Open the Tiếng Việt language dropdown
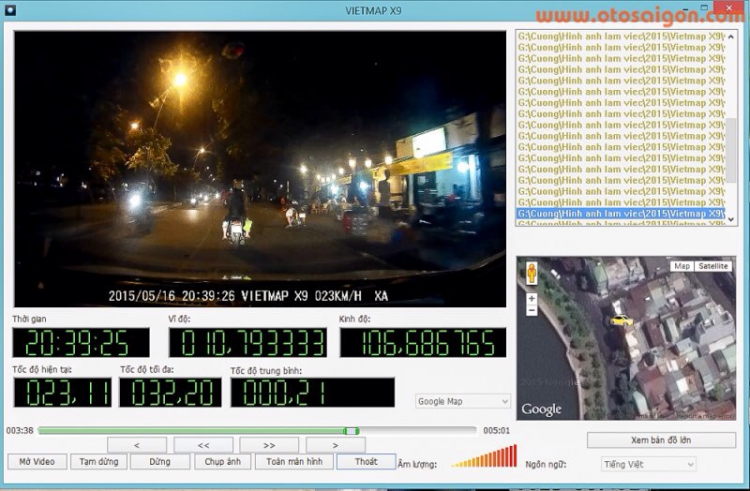 click(x=648, y=464)
